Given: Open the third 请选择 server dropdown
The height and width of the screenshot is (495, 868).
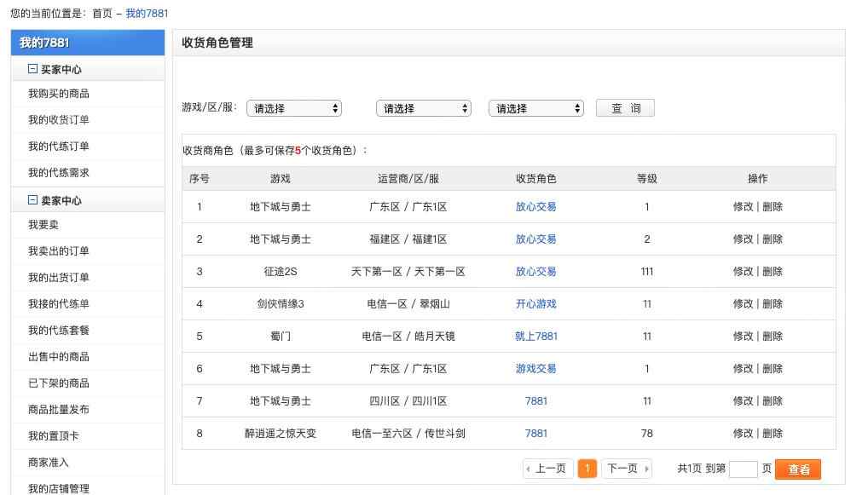Looking at the screenshot, I should point(535,108).
